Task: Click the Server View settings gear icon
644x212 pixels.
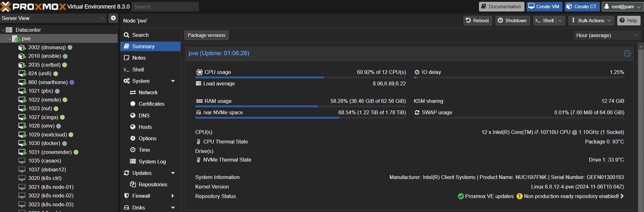Action: tap(113, 18)
